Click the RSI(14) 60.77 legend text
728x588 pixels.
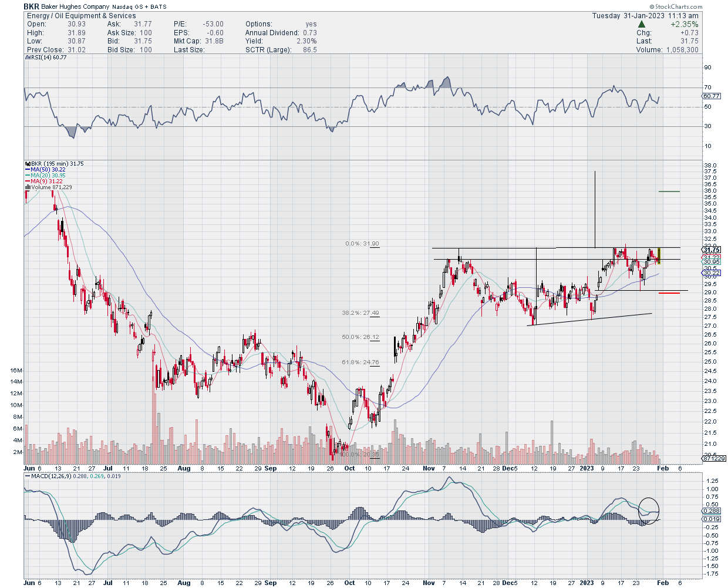[x=48, y=58]
